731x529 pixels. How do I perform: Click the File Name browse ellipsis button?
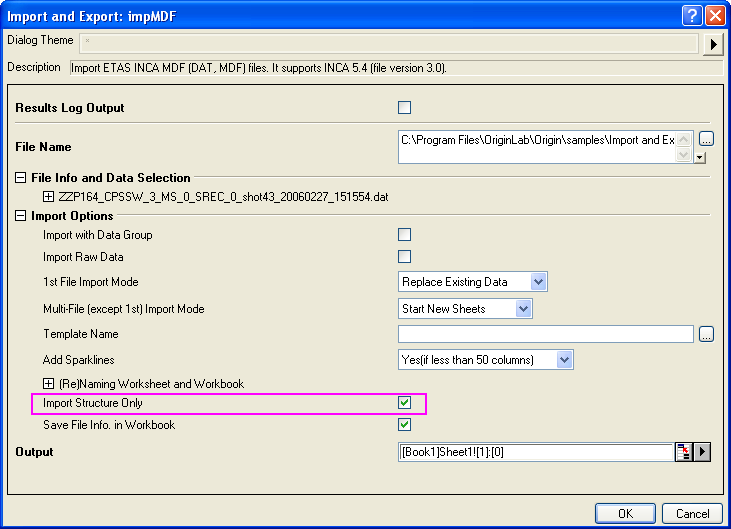(706, 139)
